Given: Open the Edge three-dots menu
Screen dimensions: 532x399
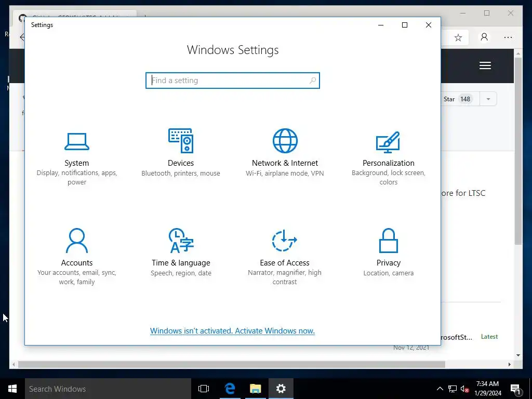Looking at the screenshot, I should [x=508, y=37].
